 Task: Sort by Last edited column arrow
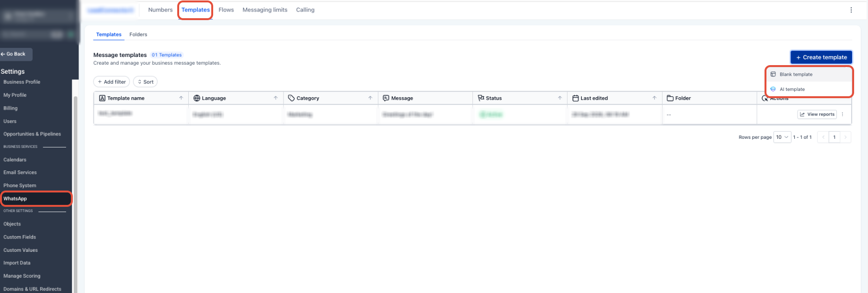[654, 98]
